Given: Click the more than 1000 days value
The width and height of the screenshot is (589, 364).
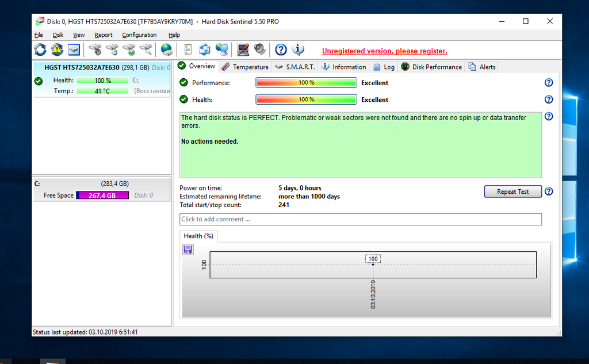Looking at the screenshot, I should (x=309, y=197).
